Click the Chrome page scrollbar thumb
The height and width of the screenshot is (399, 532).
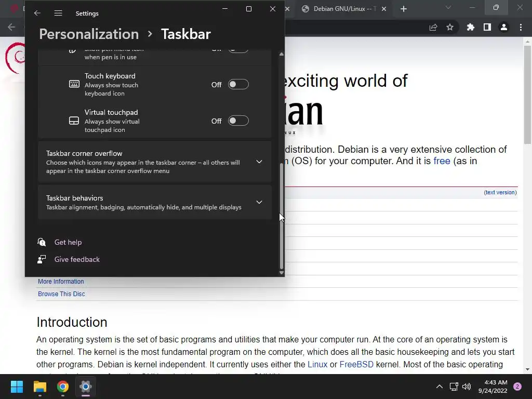(527, 95)
